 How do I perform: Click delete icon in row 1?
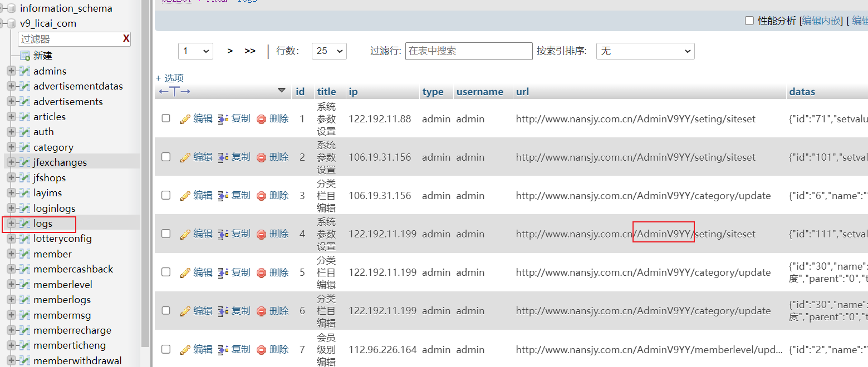click(262, 119)
